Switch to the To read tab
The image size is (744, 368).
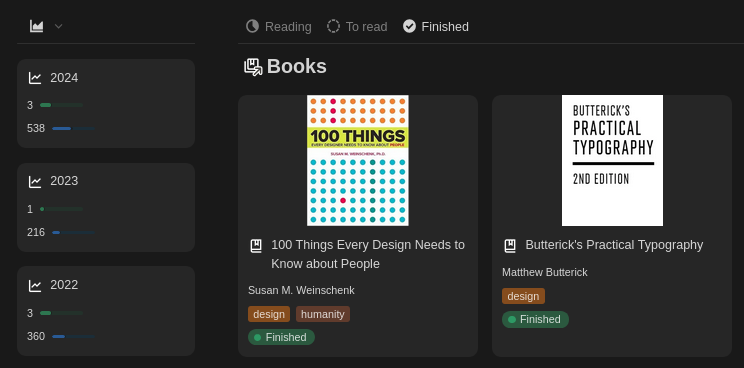357,27
